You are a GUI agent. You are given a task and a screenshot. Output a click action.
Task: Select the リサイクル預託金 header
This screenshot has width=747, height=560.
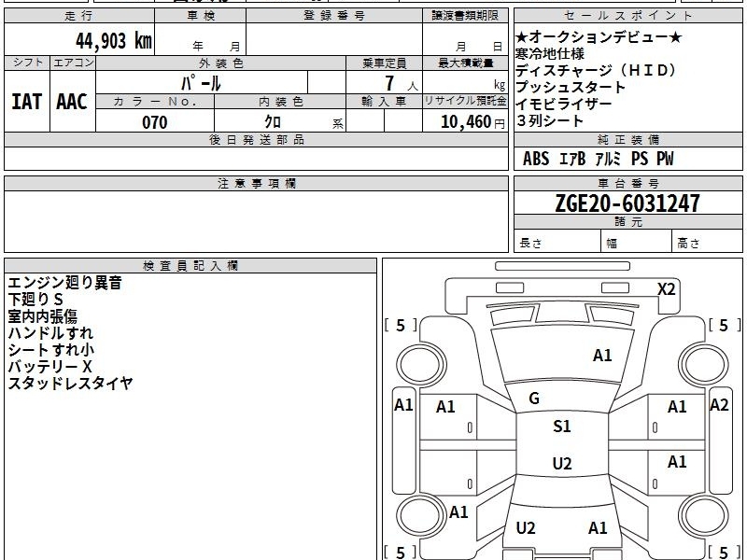(x=465, y=102)
